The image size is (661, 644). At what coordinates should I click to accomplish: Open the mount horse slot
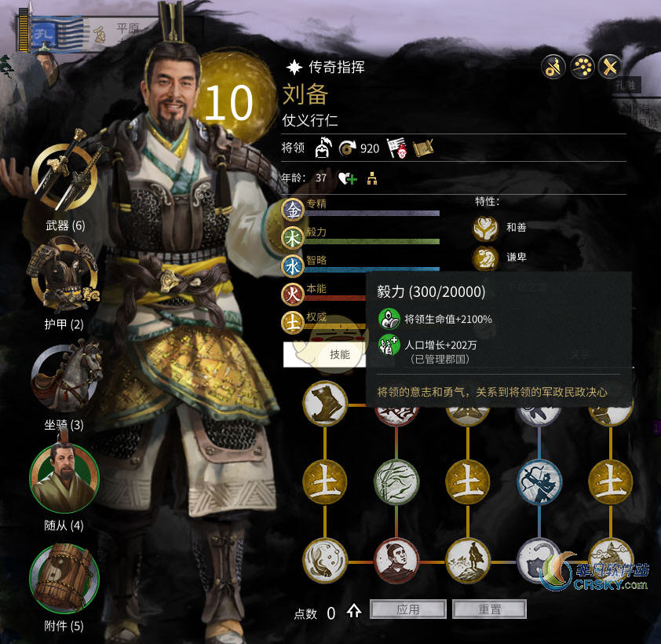click(64, 378)
